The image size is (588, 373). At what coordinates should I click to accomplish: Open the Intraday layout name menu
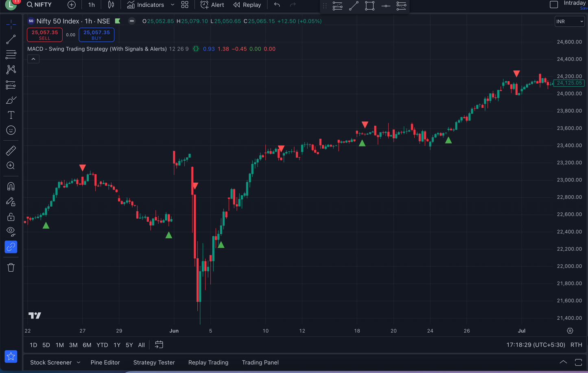[x=575, y=3]
